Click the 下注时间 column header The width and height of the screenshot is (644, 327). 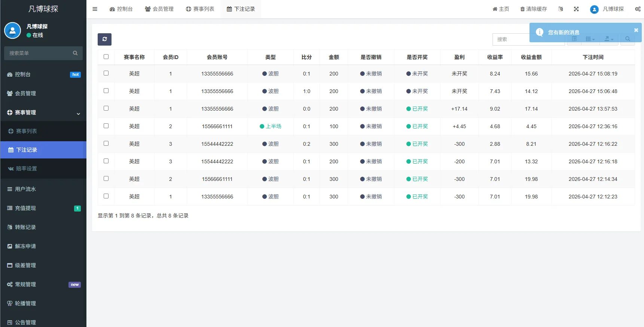coord(593,57)
